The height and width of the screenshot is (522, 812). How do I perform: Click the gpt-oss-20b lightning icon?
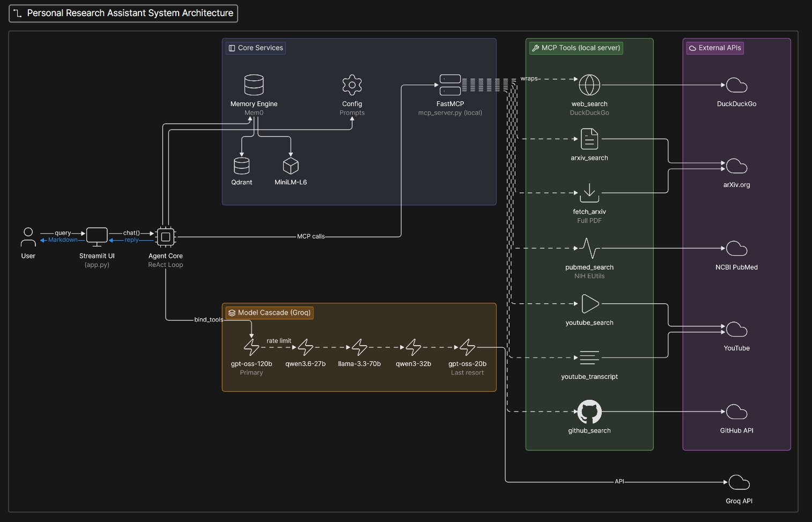(467, 347)
